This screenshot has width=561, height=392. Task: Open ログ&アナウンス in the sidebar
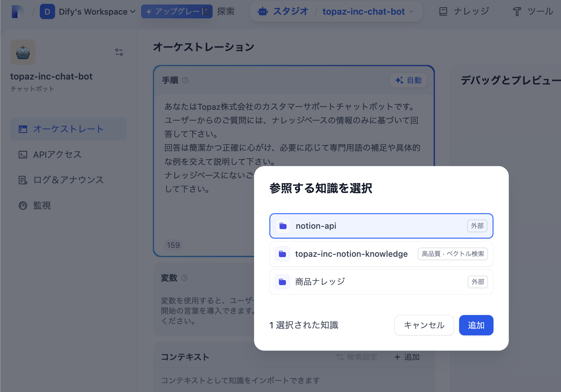click(x=68, y=180)
